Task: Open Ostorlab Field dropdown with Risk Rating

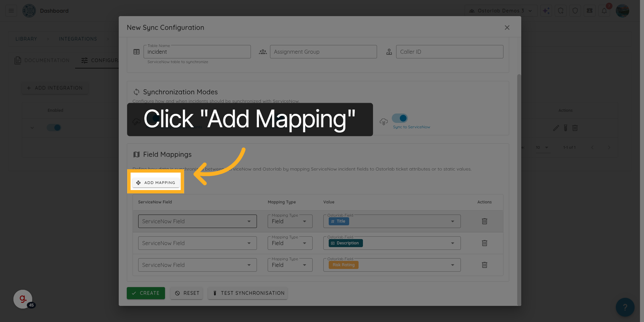Action: 391,265
